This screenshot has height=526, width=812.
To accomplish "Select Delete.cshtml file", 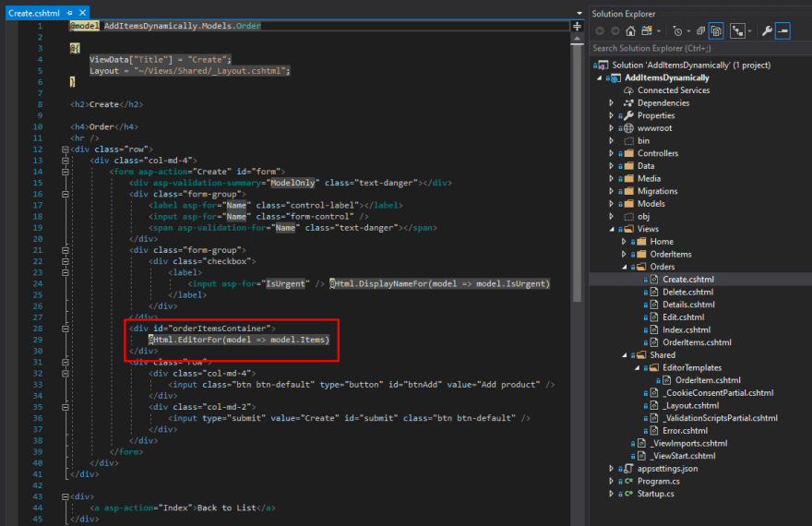I will 687,292.
